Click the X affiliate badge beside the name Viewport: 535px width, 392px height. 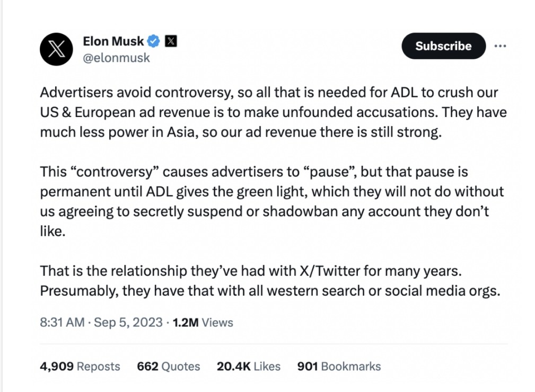tap(171, 40)
